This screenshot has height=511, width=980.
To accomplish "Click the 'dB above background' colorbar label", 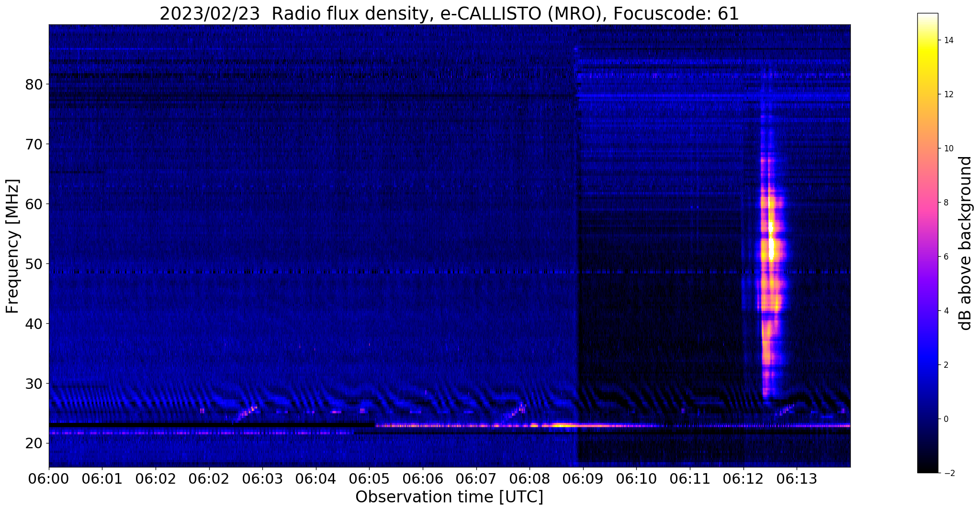I will 966,243.
